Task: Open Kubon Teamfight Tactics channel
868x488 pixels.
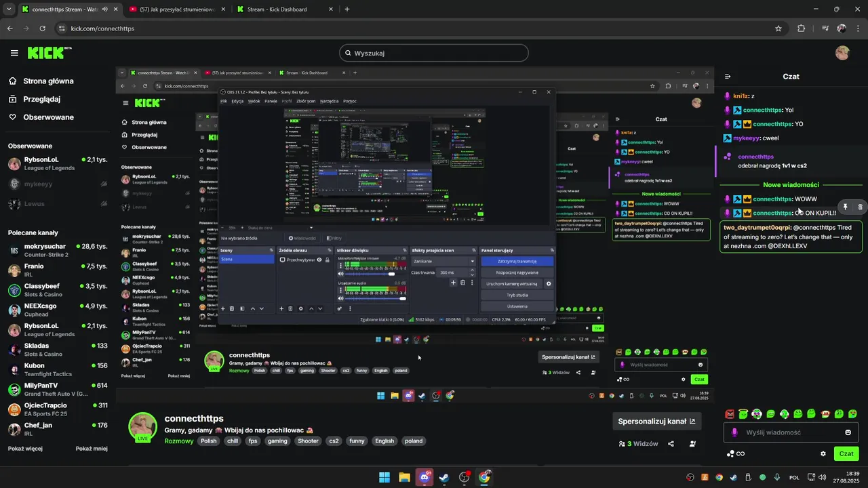Action: coord(58,369)
